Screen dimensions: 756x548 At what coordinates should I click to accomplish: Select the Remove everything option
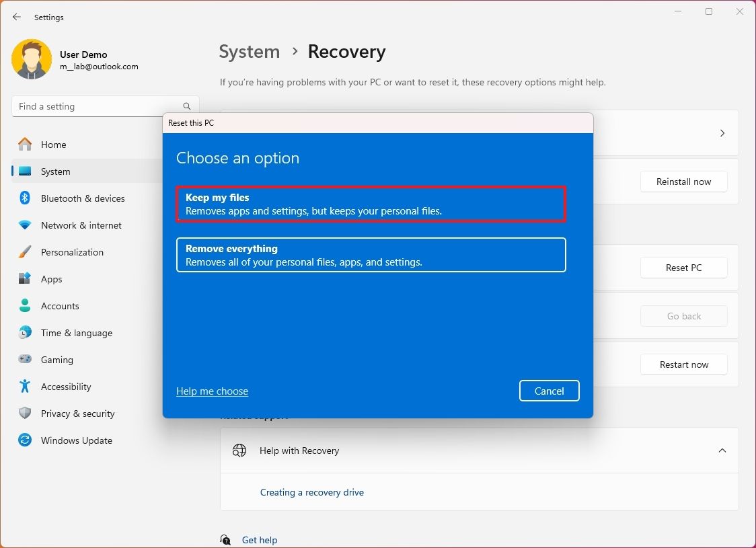point(371,255)
